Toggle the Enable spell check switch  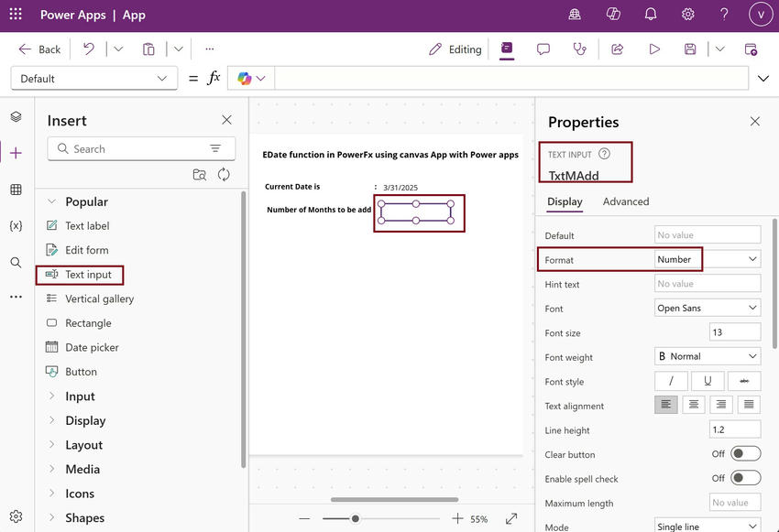[x=745, y=478]
